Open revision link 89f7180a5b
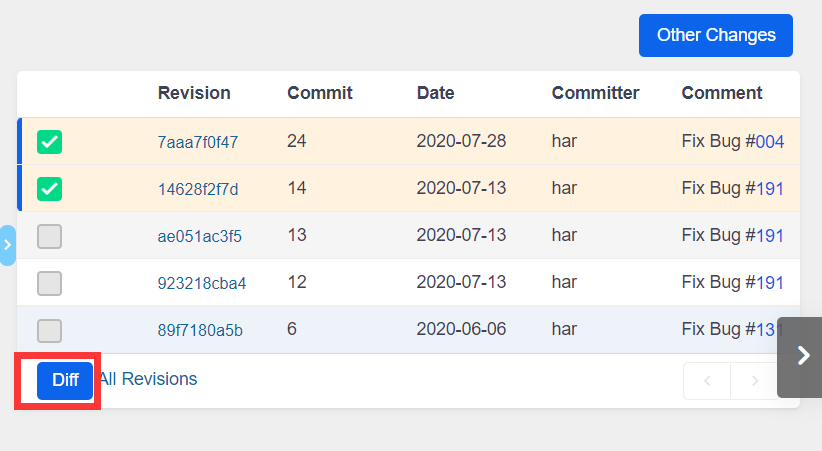This screenshot has height=451, width=822. click(200, 330)
